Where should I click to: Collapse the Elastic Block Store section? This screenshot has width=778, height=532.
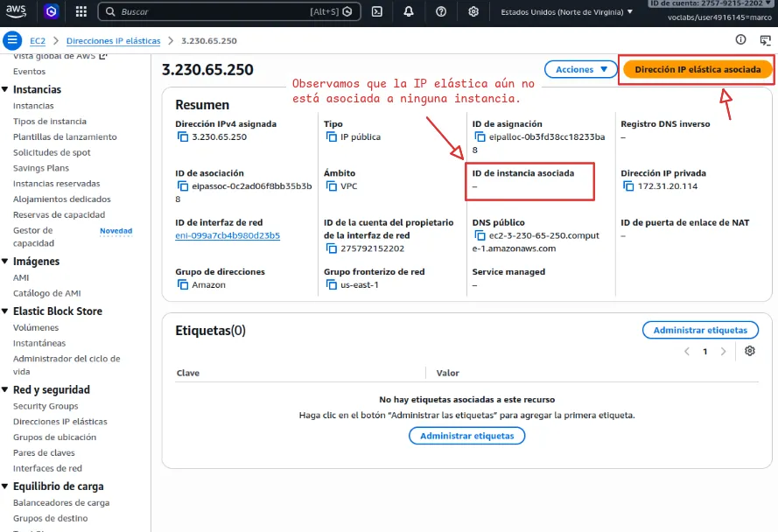[5, 311]
